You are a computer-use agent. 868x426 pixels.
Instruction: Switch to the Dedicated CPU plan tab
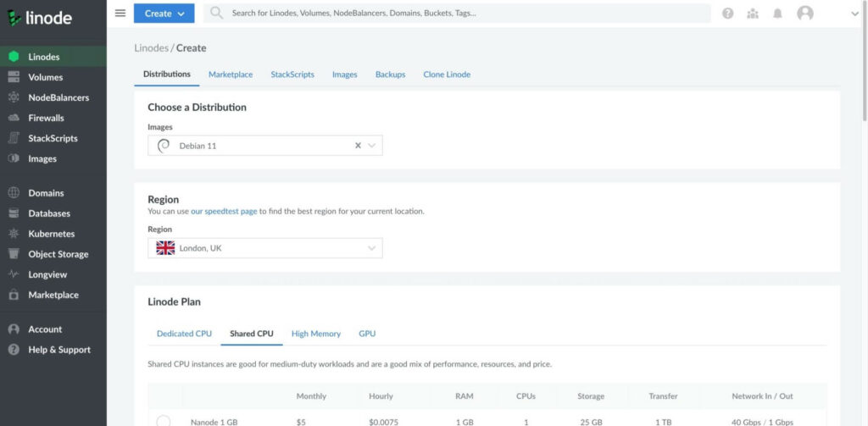click(184, 334)
